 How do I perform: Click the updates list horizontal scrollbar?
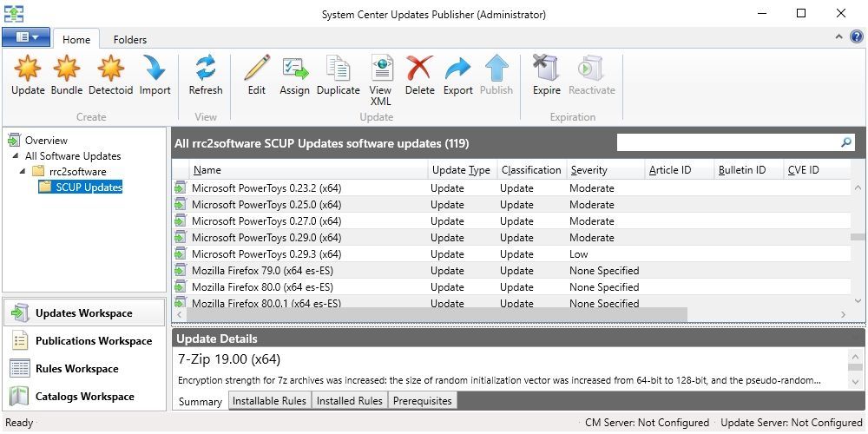(x=437, y=314)
